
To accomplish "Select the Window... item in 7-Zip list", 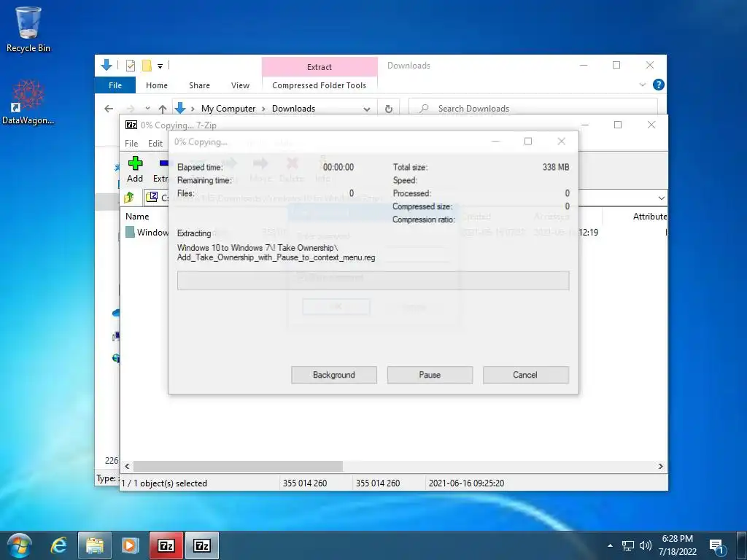I will 147,233.
